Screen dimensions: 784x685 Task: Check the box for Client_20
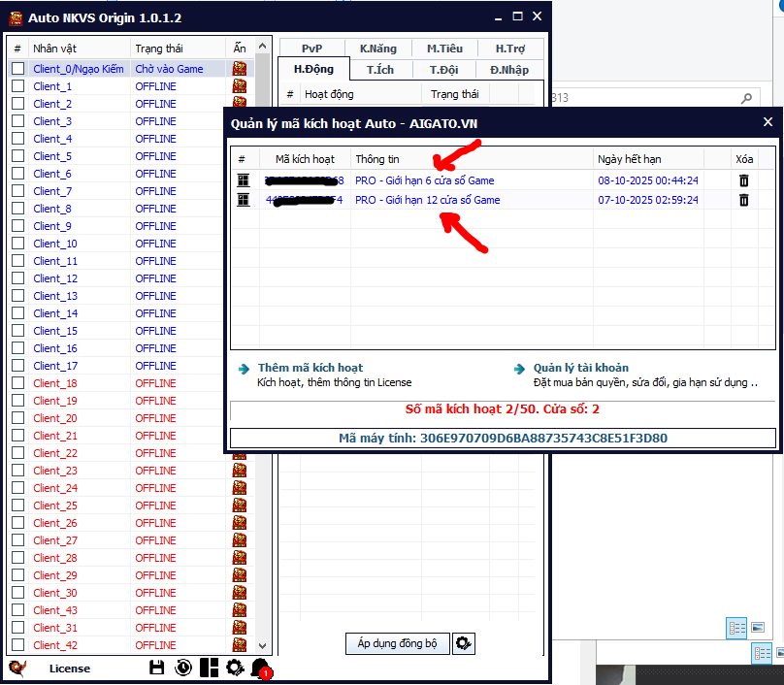18,418
